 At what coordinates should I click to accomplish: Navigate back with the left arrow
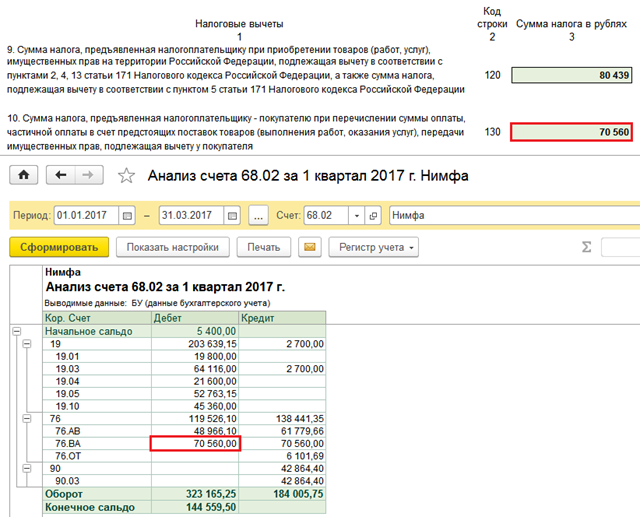(x=61, y=175)
